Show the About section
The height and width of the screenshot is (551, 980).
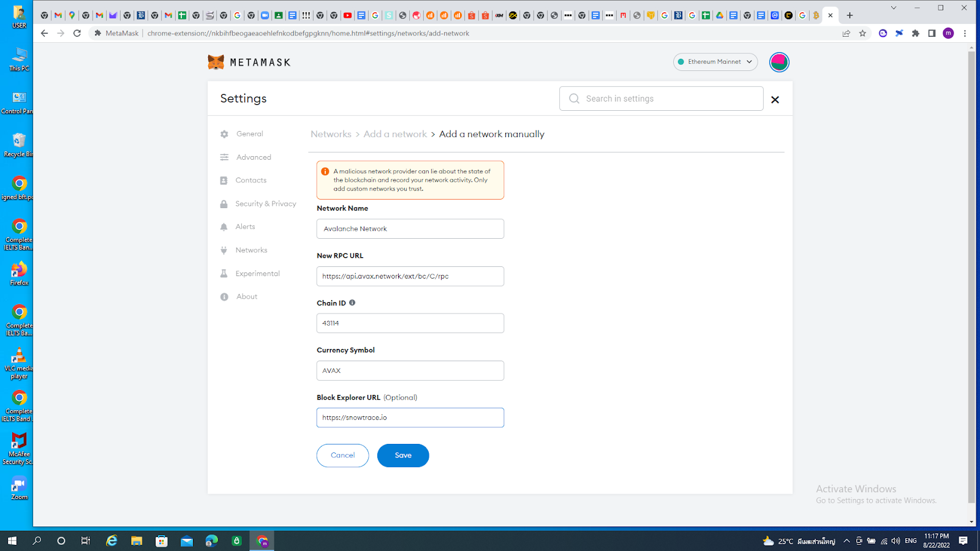tap(247, 297)
